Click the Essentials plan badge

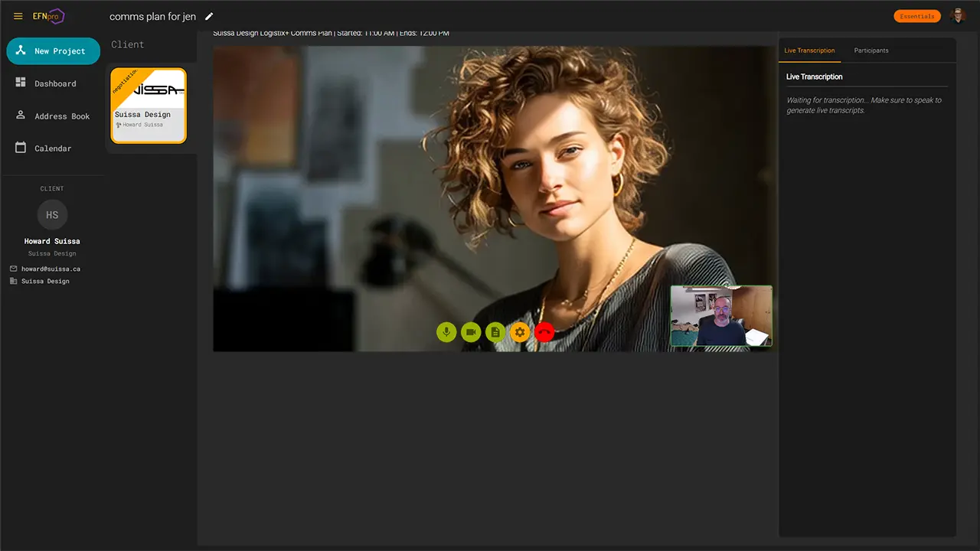[x=916, y=16]
